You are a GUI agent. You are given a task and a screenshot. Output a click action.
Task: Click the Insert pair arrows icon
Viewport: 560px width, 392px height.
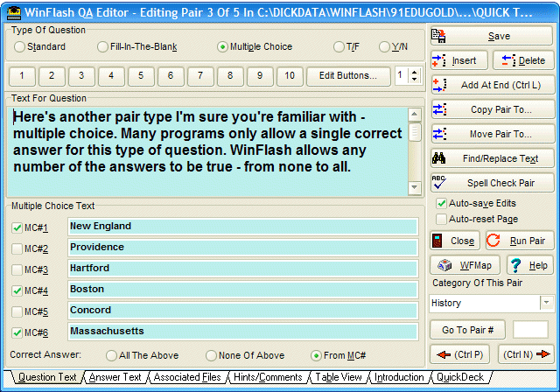point(438,60)
